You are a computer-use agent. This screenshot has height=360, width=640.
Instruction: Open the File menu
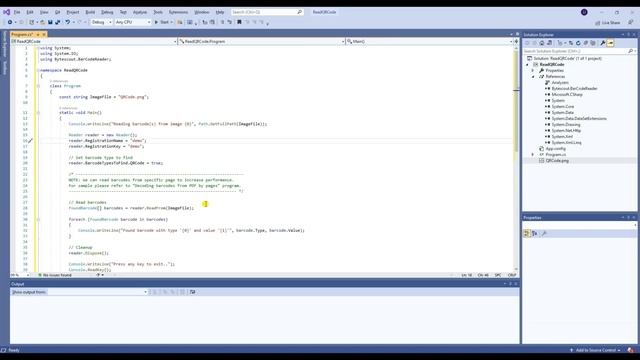point(17,12)
